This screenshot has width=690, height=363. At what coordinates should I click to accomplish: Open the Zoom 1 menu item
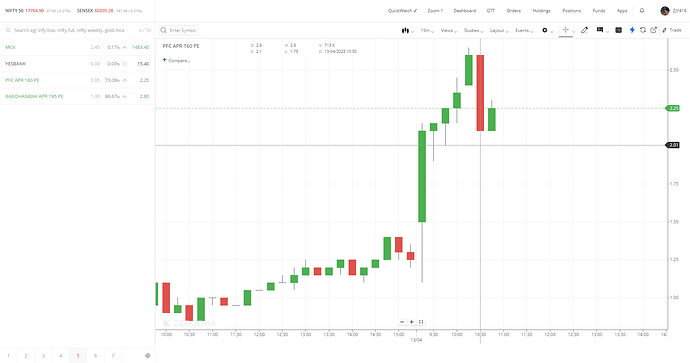coord(435,11)
